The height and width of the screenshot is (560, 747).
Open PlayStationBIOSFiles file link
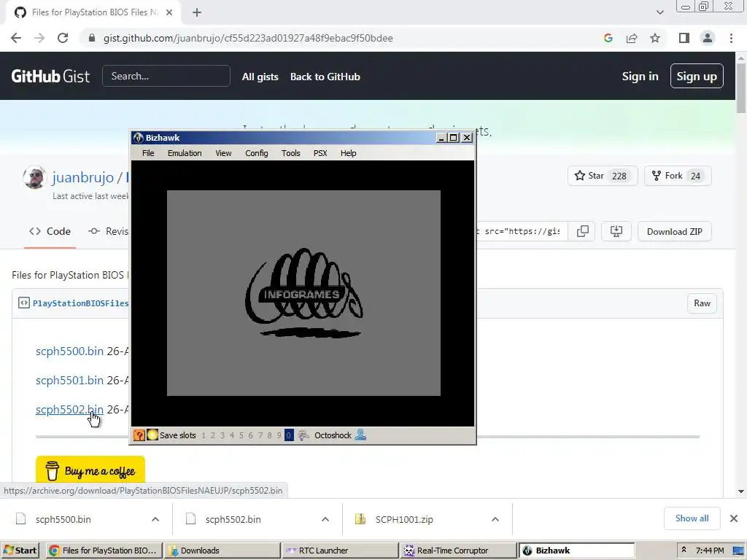[80, 303]
